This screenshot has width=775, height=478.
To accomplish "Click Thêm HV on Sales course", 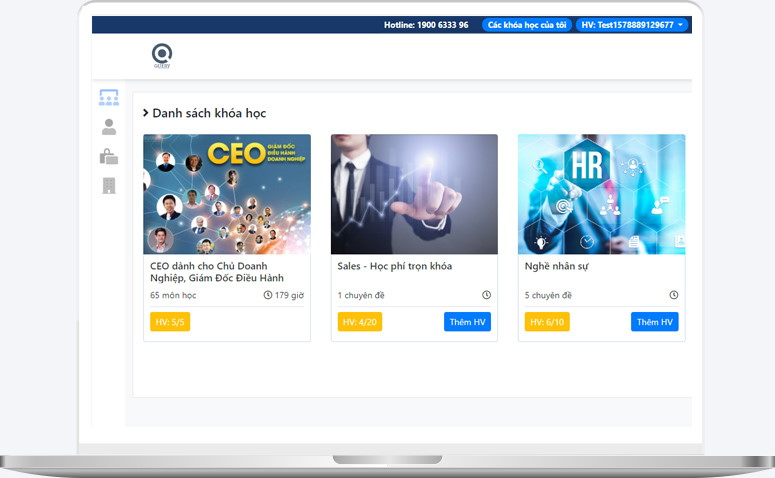I will (x=467, y=322).
